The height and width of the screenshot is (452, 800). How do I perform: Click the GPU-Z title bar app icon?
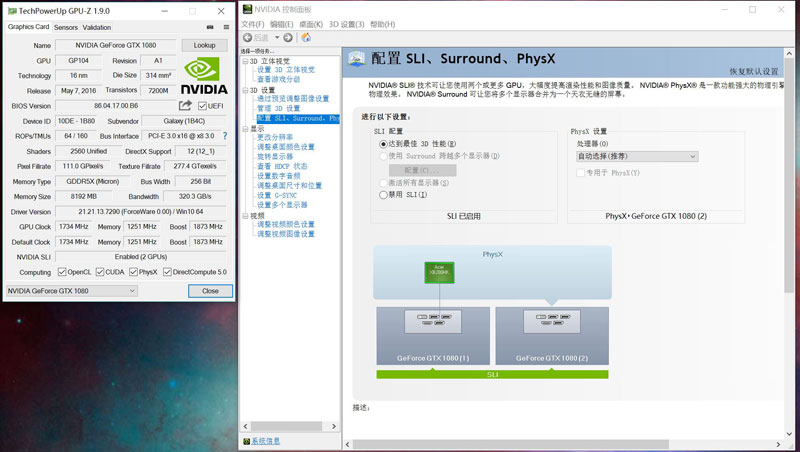click(x=12, y=11)
